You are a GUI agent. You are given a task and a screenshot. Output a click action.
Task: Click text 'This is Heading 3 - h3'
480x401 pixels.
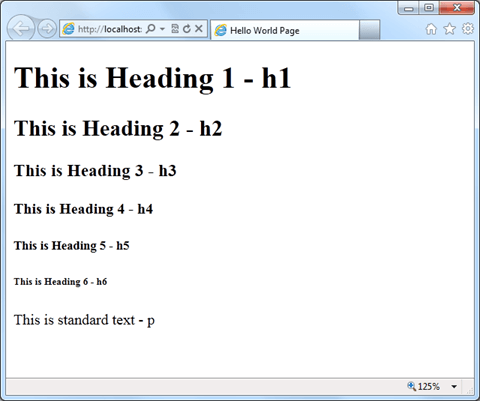[x=95, y=171]
